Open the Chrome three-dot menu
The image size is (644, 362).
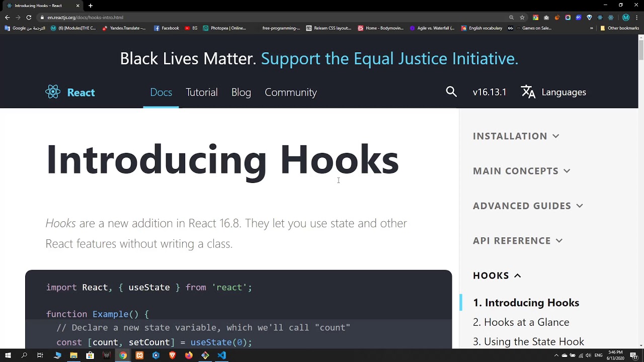pyautogui.click(x=636, y=17)
